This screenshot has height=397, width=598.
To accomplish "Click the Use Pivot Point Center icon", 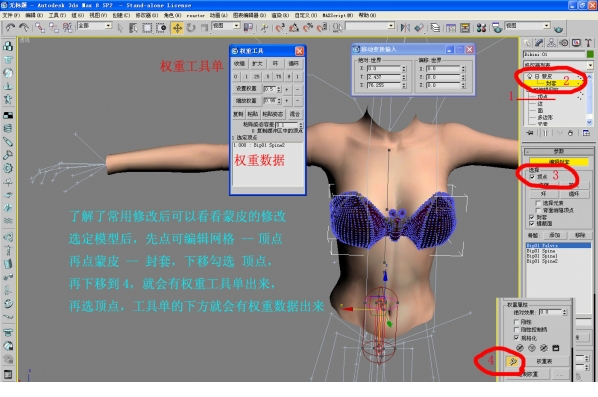I will [x=248, y=27].
